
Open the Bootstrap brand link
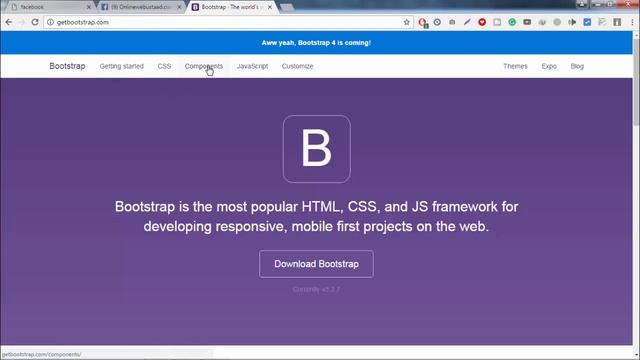(x=67, y=66)
